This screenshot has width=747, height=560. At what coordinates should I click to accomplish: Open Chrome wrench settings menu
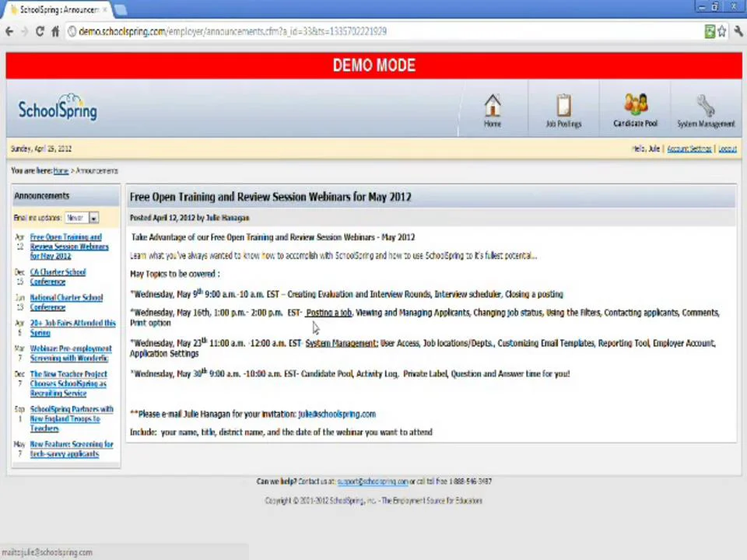(x=738, y=31)
